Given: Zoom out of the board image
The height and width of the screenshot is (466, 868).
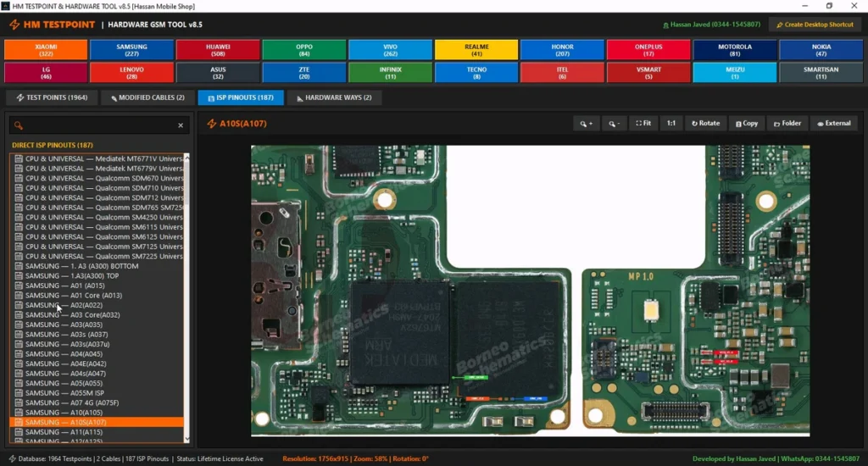Looking at the screenshot, I should [615, 124].
